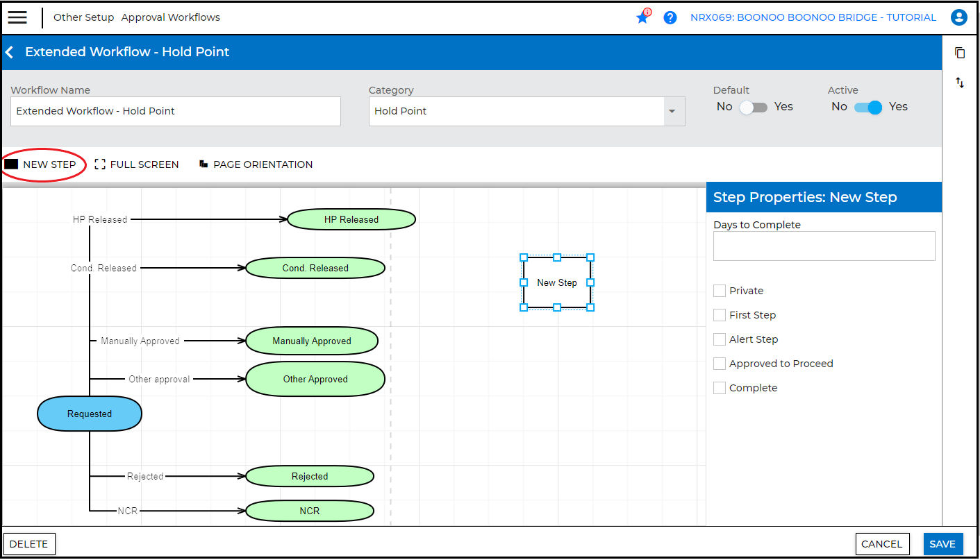Click the back arrow beside Extended Workflow
The height and width of the screenshot is (560, 980).
pyautogui.click(x=10, y=52)
